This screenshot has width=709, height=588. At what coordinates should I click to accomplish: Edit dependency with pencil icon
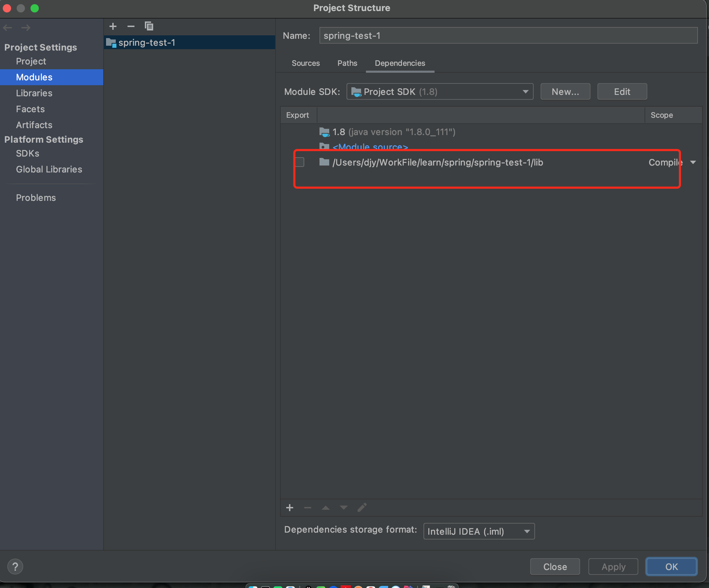pos(362,508)
